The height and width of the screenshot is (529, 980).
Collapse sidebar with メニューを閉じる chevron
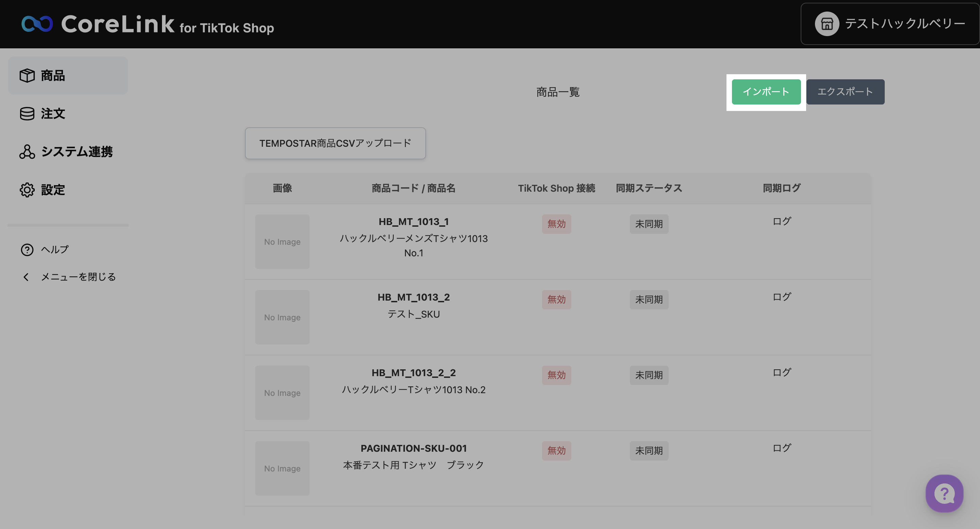click(26, 277)
